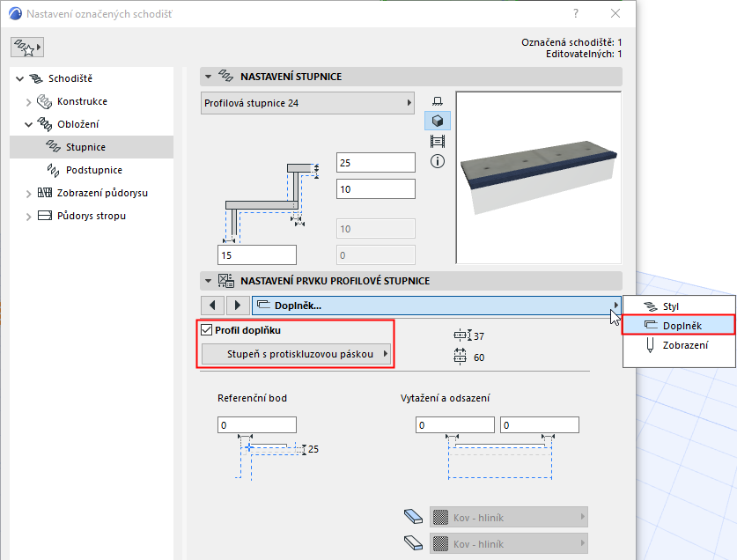Click the second surface material icon
Screen dimensions: 737x560
414,543
